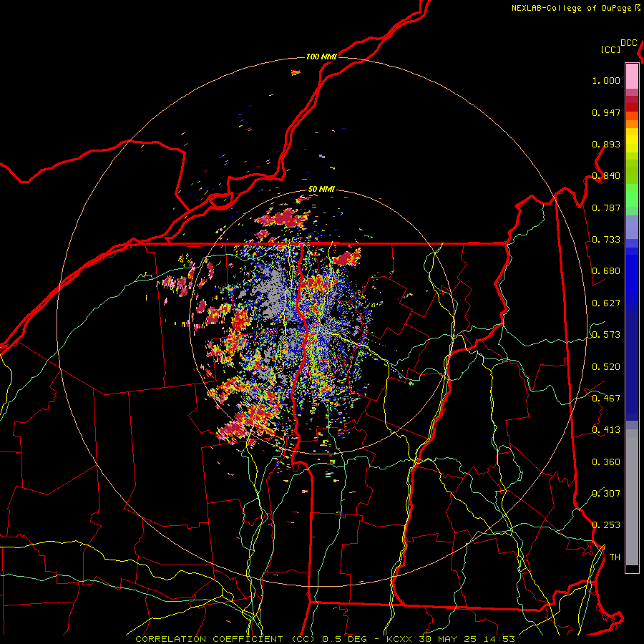Click the 0.733 legend value
Viewport: 644px width, 644px height.
(x=606, y=240)
